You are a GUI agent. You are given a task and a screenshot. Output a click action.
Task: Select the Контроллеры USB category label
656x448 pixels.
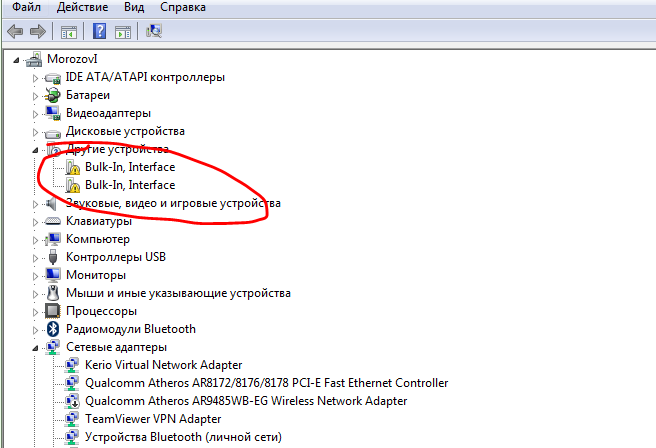click(116, 257)
